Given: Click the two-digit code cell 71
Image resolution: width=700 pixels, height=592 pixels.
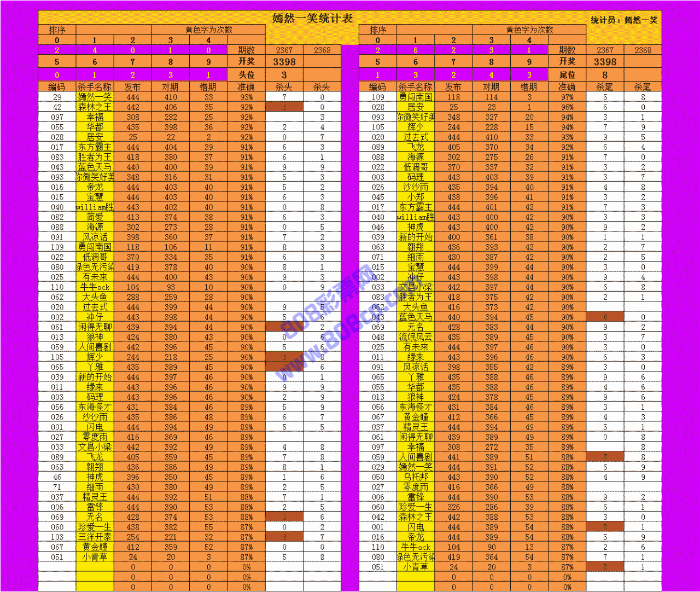Looking at the screenshot, I should click(x=57, y=487).
